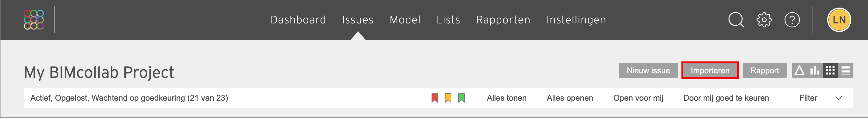Click the BIMcollab colored rings logo
868x118 pixels.
point(34,19)
